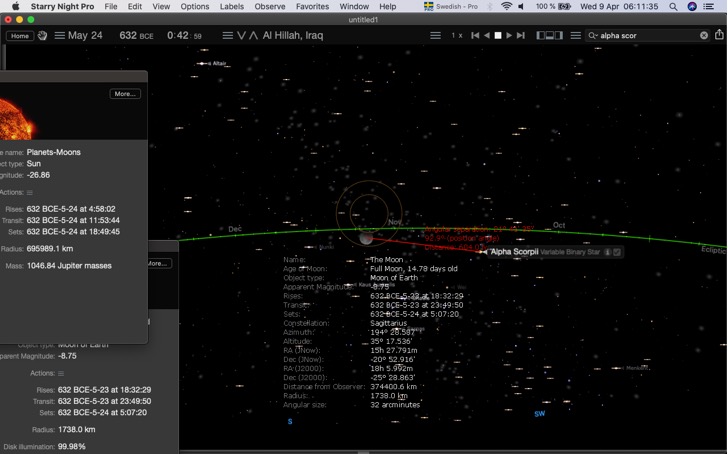Viewport: 728px width, 454px height.
Task: Play time forward
Action: click(509, 36)
